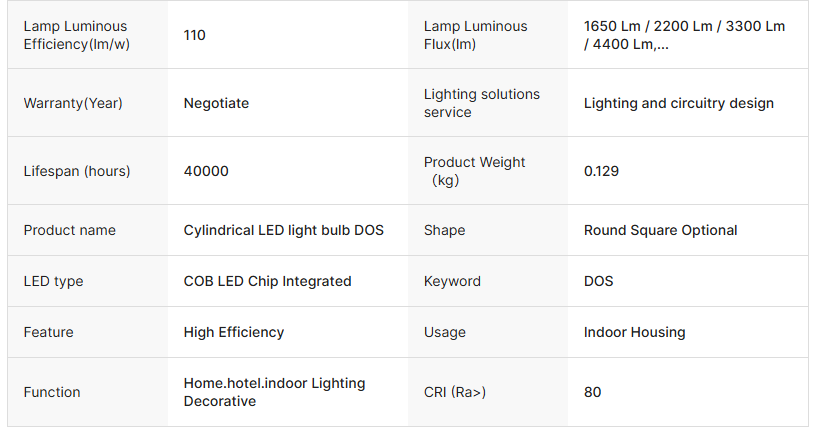Select the CRI value 80
This screenshot has width=819, height=439.
[x=593, y=392]
